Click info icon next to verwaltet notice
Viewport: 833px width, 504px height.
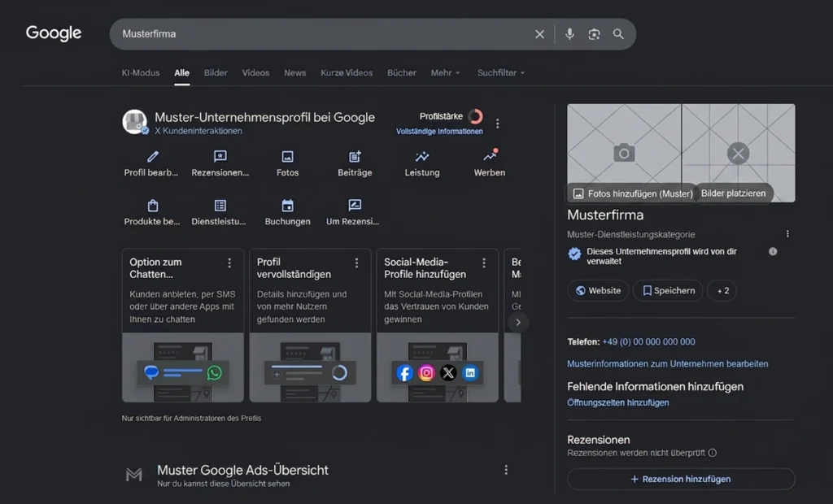(773, 251)
